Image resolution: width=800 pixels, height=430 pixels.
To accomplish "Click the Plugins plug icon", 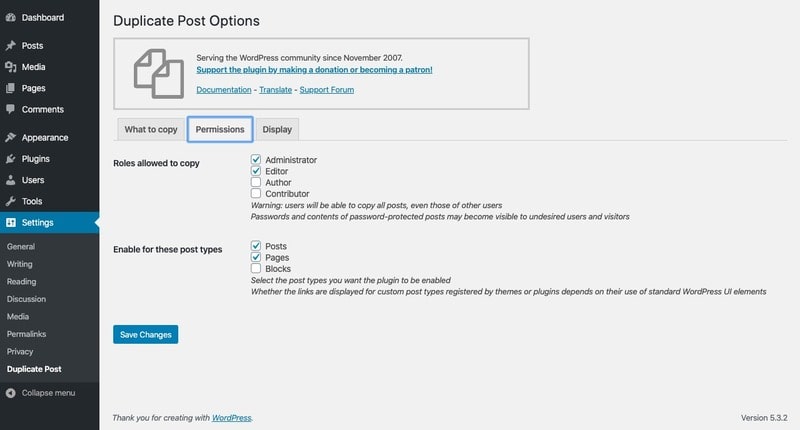I will [10, 159].
